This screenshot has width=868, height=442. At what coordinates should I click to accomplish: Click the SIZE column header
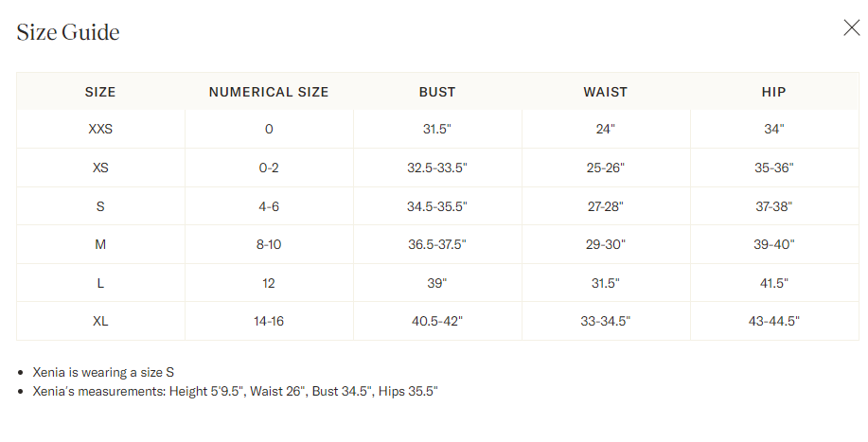100,92
